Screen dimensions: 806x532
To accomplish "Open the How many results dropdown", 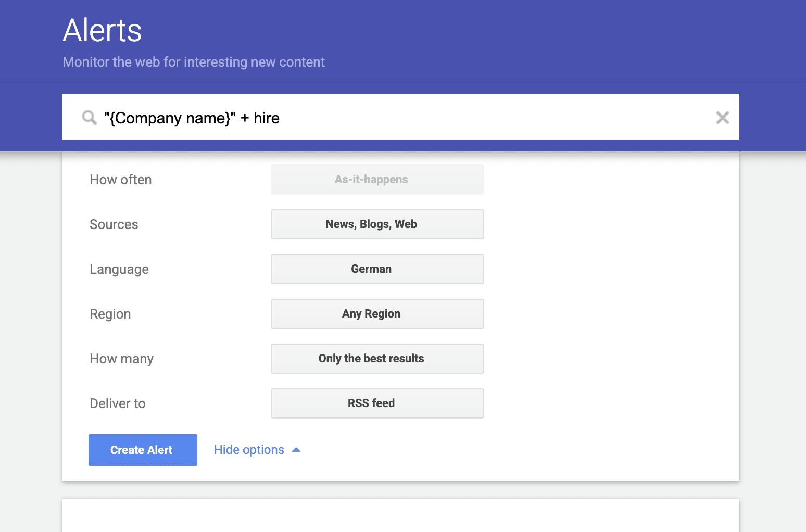I will click(377, 359).
